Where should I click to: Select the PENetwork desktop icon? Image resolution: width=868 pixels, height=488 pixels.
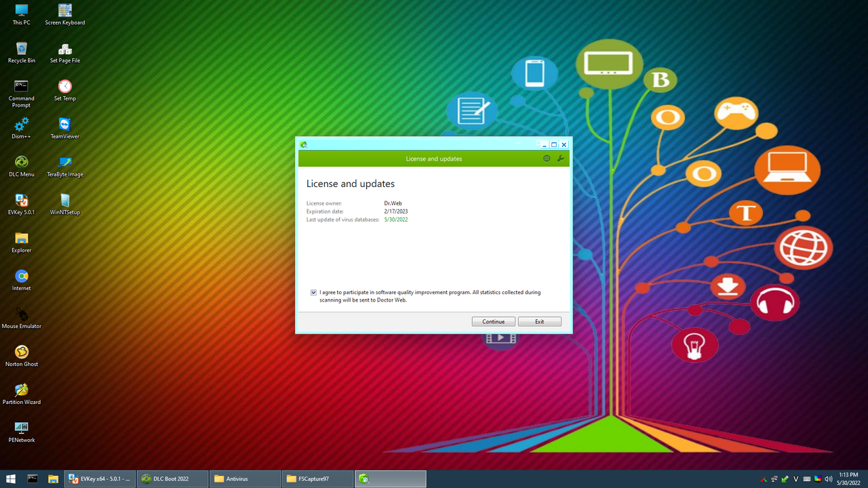tap(22, 432)
